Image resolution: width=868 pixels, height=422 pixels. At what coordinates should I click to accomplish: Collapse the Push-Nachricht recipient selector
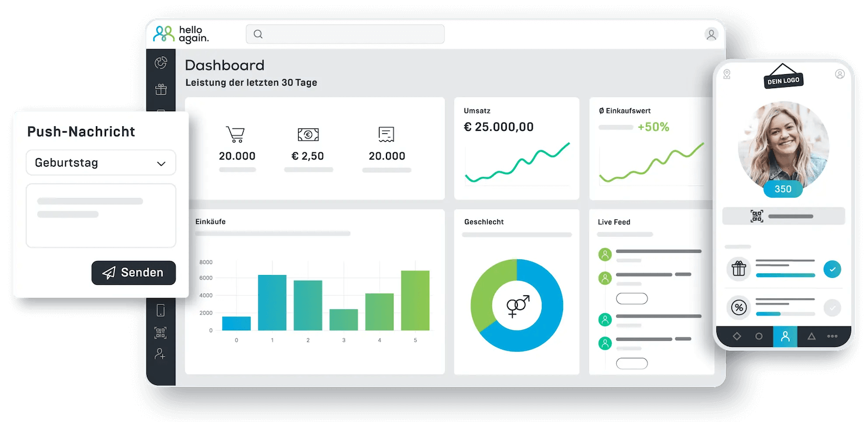click(160, 163)
